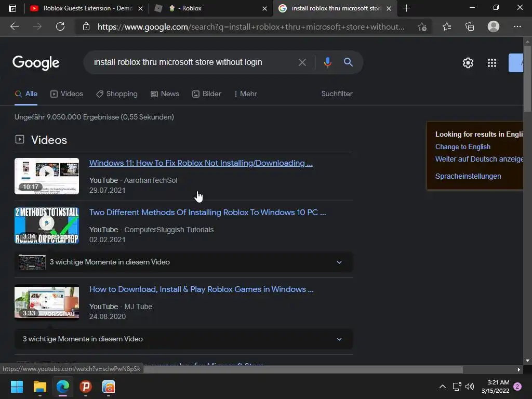532x399 pixels.
Task: Open the red P app in taskbar
Action: [x=86, y=387]
